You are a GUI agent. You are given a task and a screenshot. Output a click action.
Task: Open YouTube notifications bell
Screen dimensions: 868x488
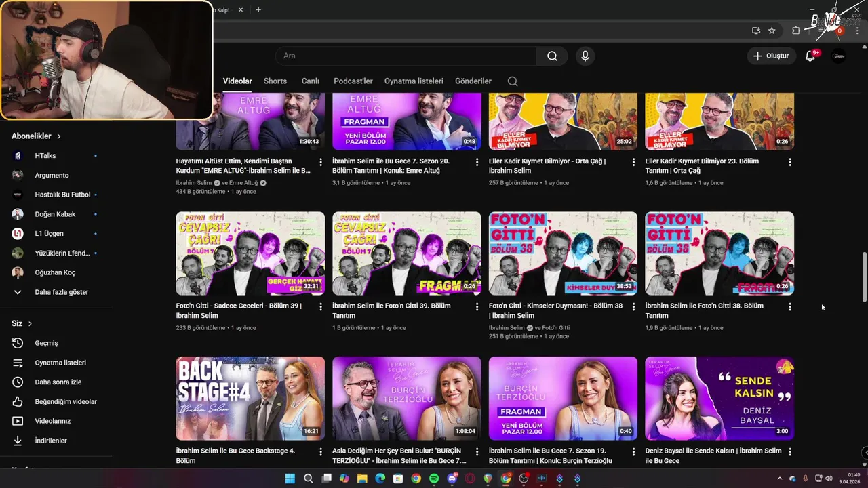(810, 56)
